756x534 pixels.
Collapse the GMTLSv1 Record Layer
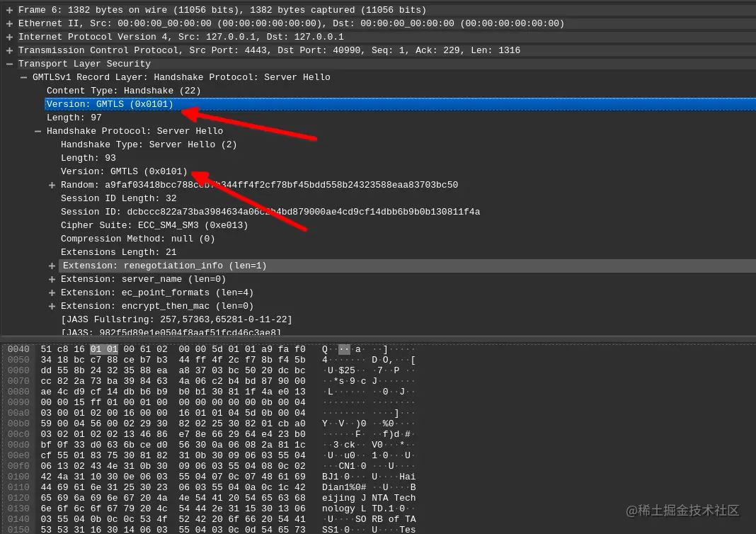[x=23, y=76]
